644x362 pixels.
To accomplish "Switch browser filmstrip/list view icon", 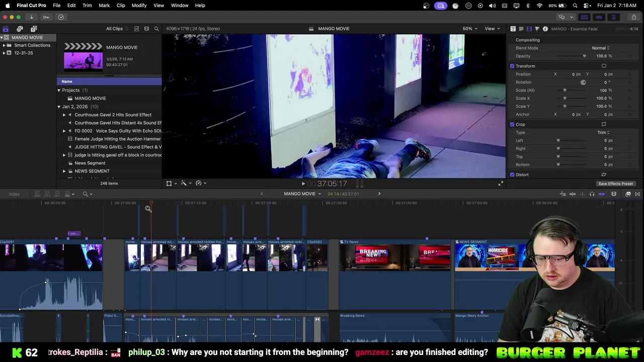I will [146, 29].
